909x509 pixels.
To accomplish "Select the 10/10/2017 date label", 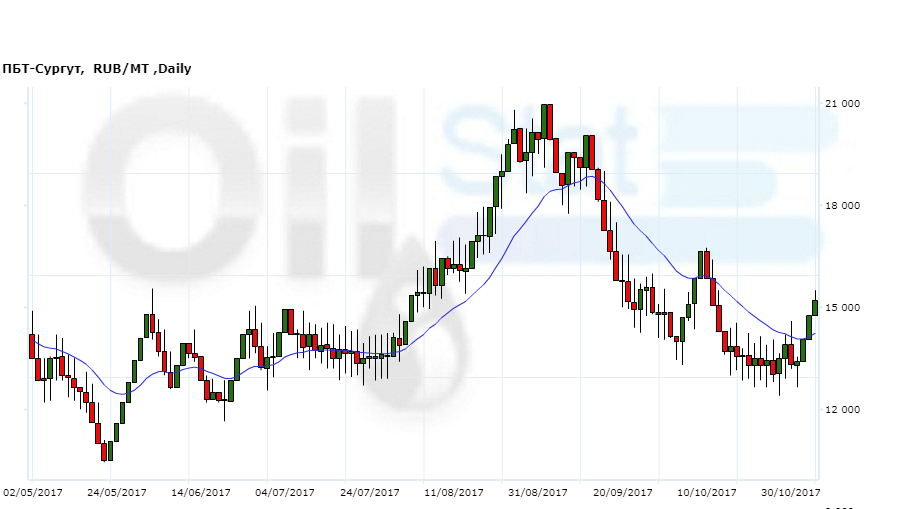I will tap(706, 493).
